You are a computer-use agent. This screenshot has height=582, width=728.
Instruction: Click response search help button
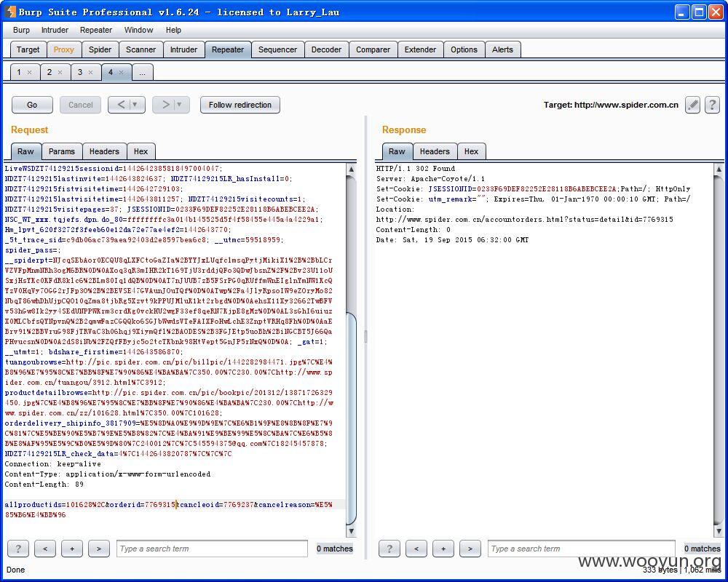[x=389, y=549]
